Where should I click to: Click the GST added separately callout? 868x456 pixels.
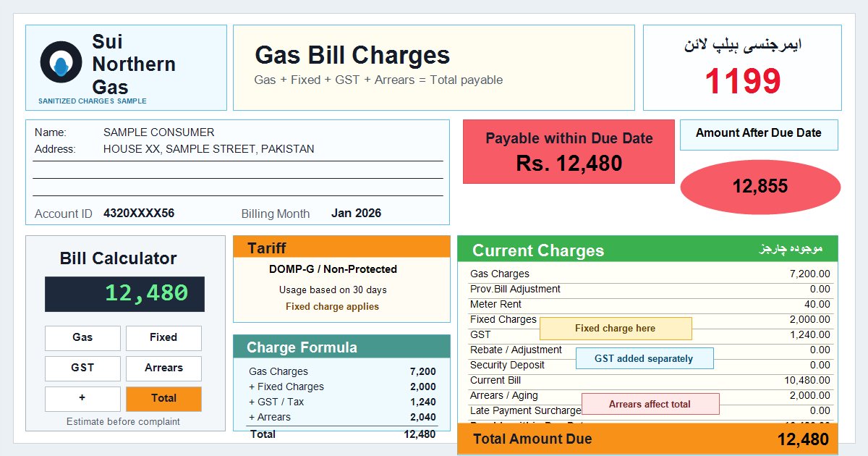tap(644, 358)
